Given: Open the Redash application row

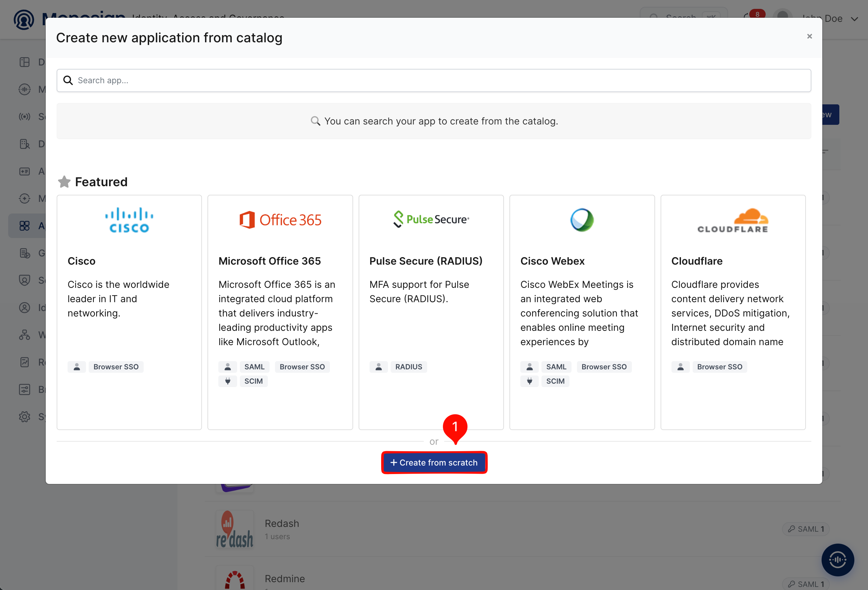Looking at the screenshot, I should point(522,529).
